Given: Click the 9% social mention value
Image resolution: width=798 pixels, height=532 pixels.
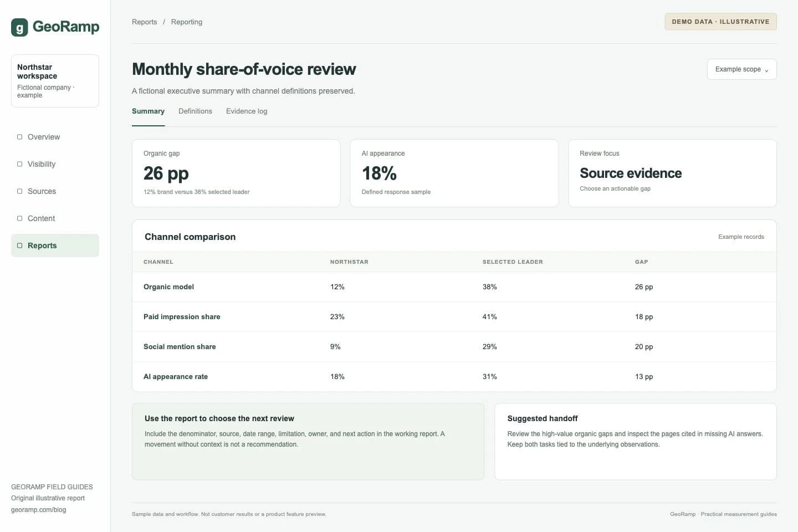Looking at the screenshot, I should point(335,347).
